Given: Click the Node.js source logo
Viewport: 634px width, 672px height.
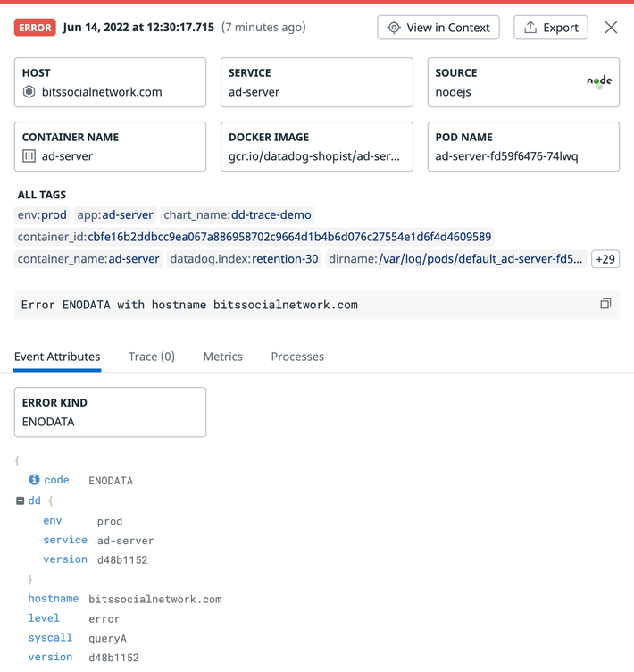Looking at the screenshot, I should 599,81.
